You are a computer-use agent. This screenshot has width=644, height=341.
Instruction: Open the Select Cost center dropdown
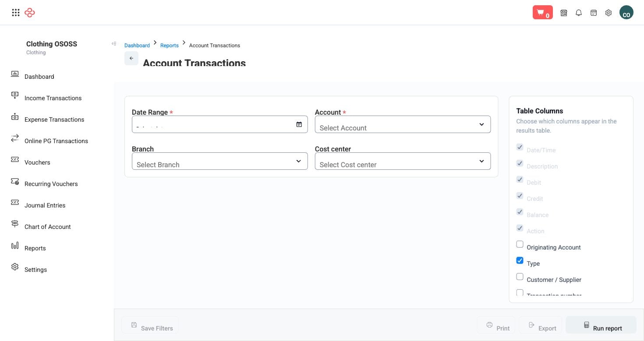[x=403, y=161]
